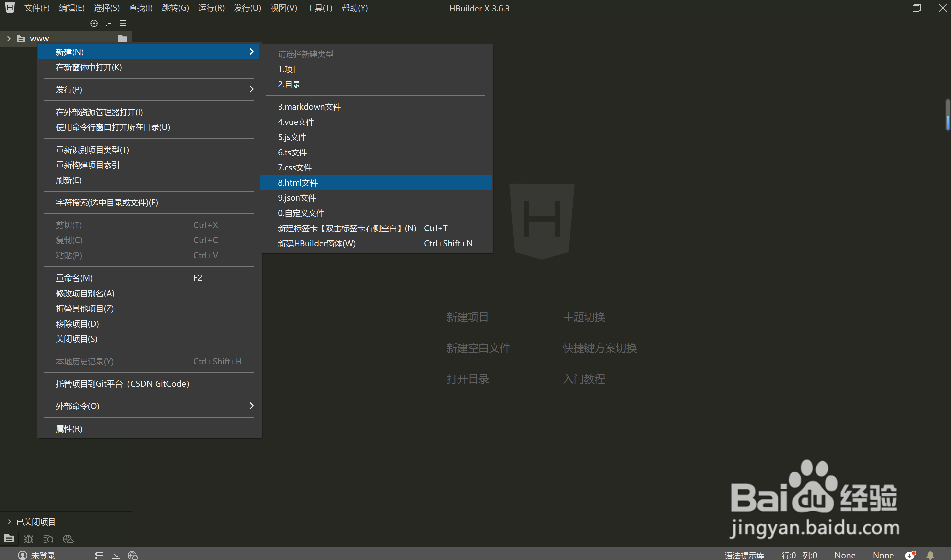The height and width of the screenshot is (560, 951).
Task: Click the update download icon with red dot
Action: coord(910,555)
